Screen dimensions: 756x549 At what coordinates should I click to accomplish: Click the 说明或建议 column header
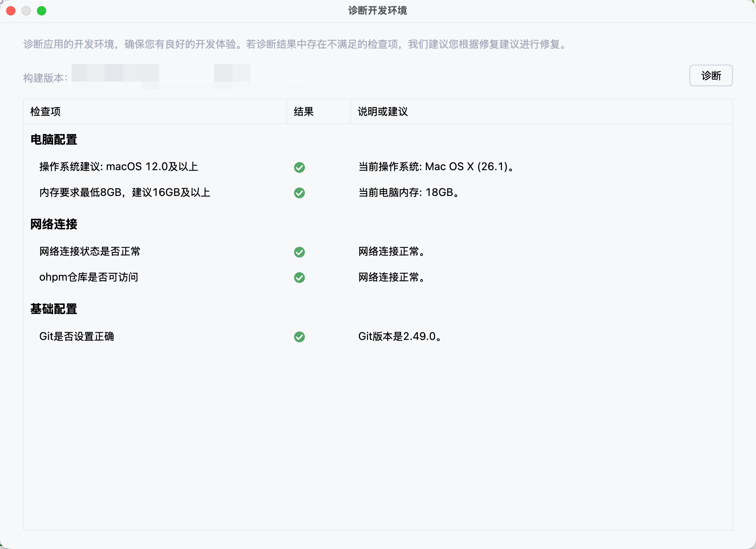coord(383,112)
